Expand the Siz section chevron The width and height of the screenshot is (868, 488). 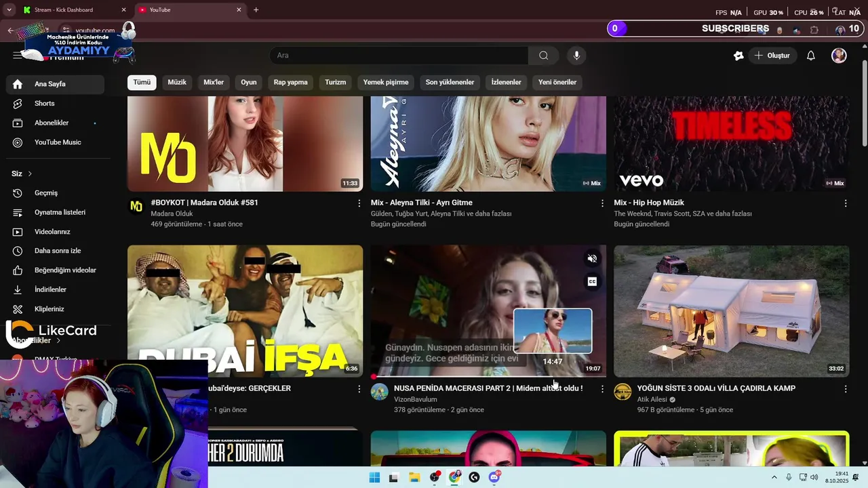pos(30,174)
